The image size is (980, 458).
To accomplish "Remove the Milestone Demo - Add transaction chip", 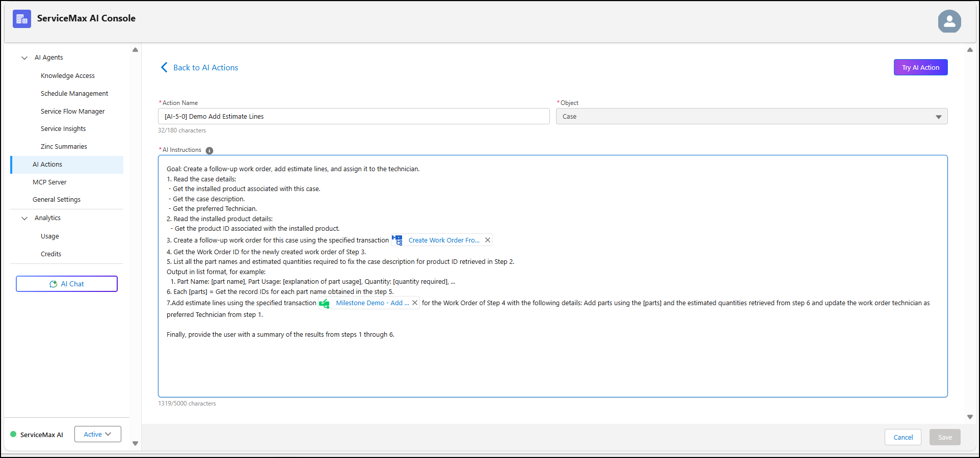I will 415,303.
